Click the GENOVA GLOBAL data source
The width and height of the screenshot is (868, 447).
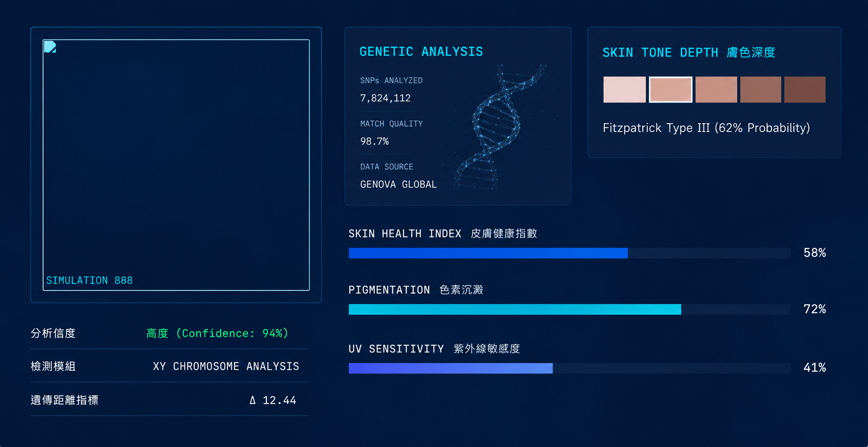tap(398, 184)
